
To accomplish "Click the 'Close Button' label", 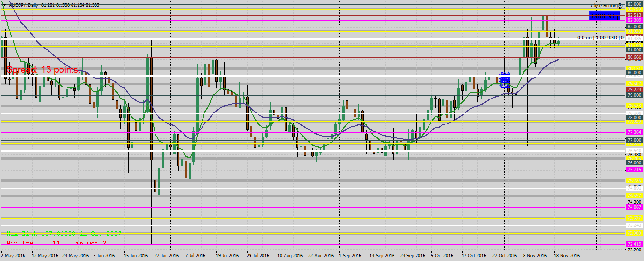I will (x=604, y=5).
